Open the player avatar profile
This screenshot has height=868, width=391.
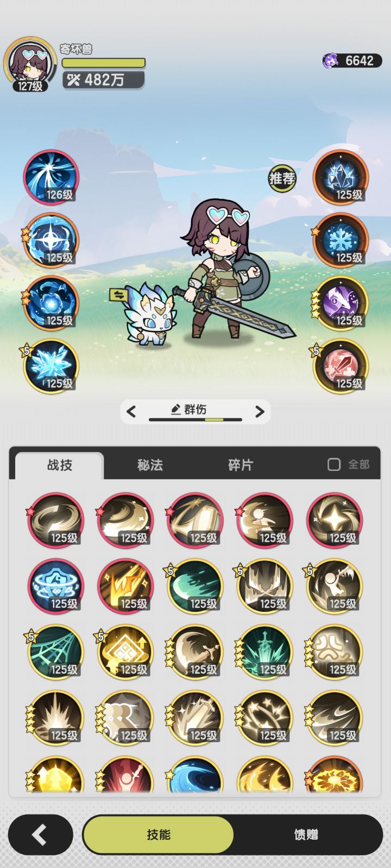tap(30, 64)
